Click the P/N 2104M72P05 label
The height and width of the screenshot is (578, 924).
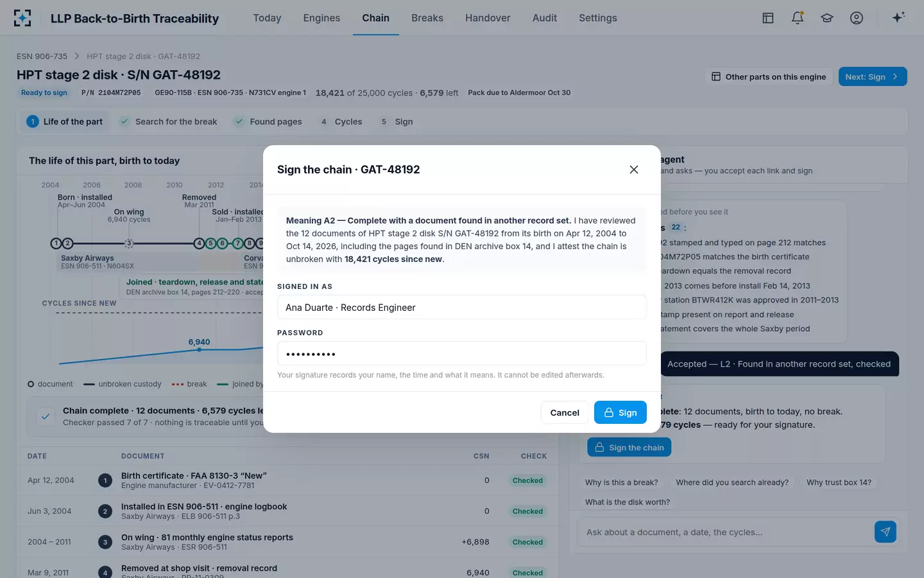111,92
